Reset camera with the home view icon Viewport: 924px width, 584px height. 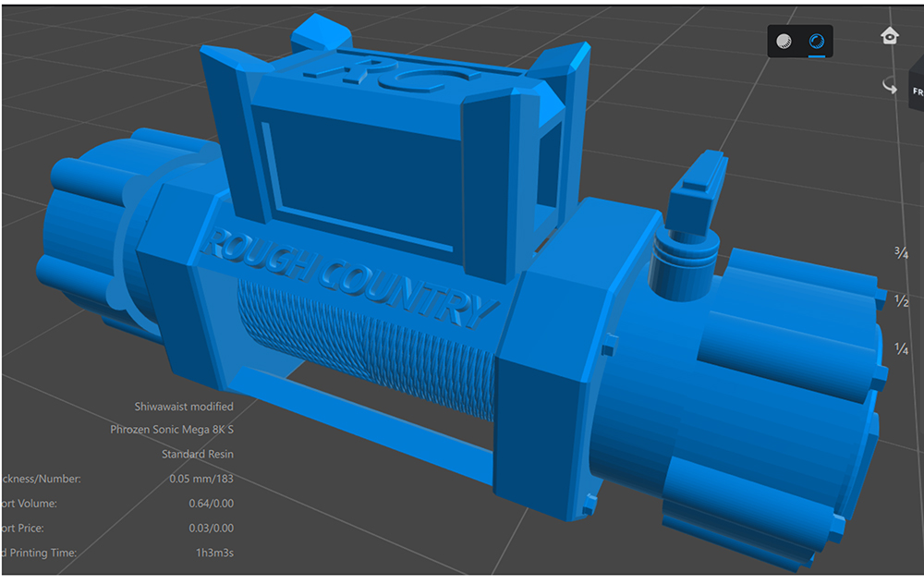pos(889,35)
